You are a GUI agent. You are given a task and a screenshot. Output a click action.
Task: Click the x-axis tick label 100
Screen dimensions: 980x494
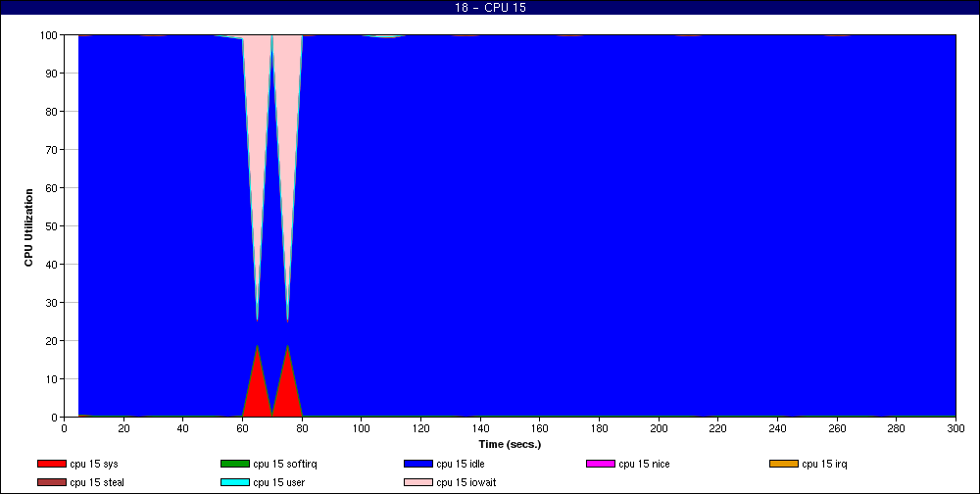(x=362, y=428)
